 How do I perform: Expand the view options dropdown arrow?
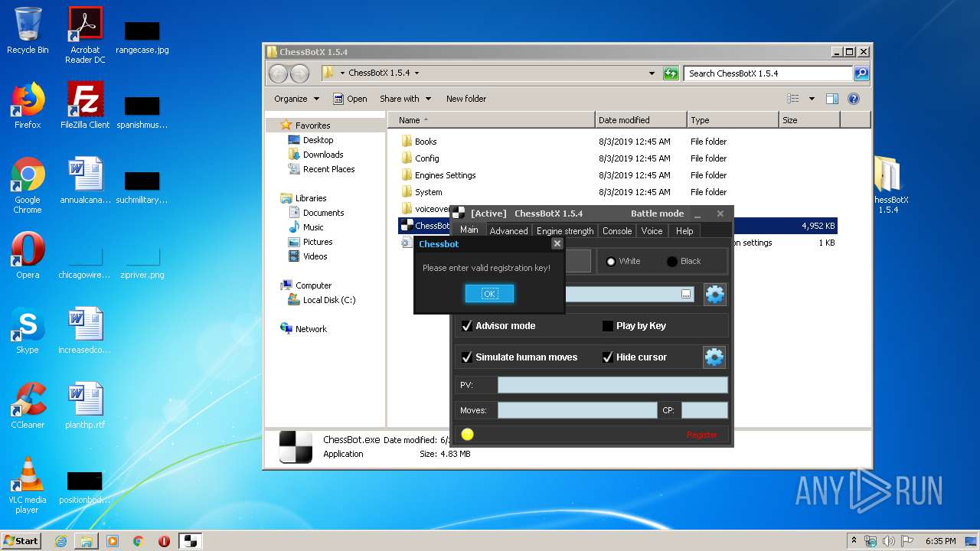point(811,99)
